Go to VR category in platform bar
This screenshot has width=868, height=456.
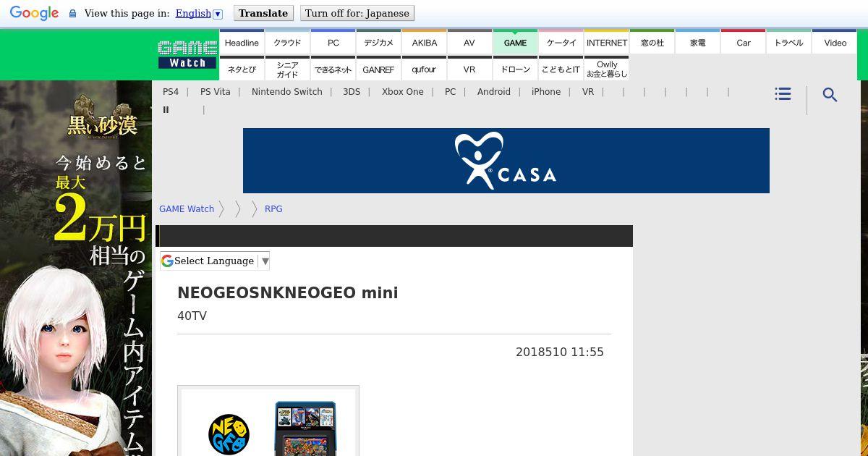point(588,92)
